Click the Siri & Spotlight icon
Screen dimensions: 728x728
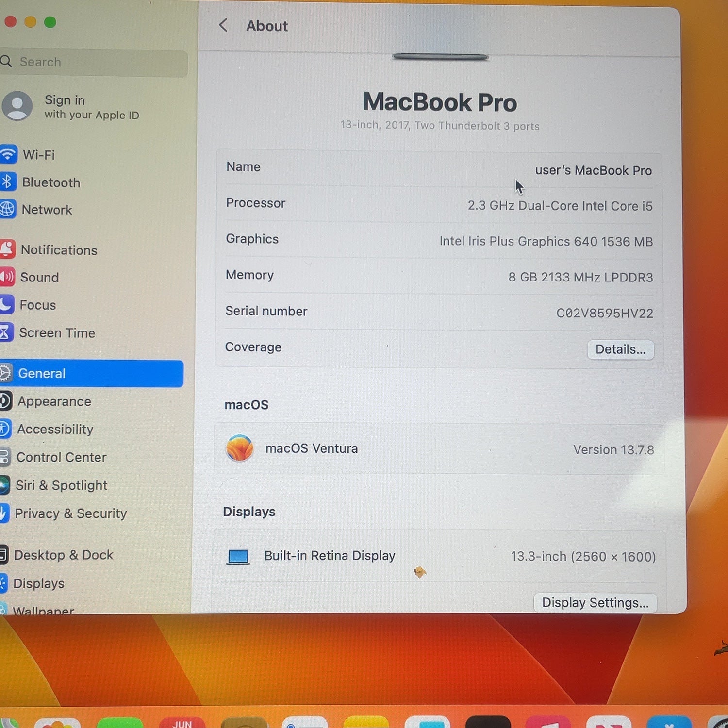click(x=4, y=485)
